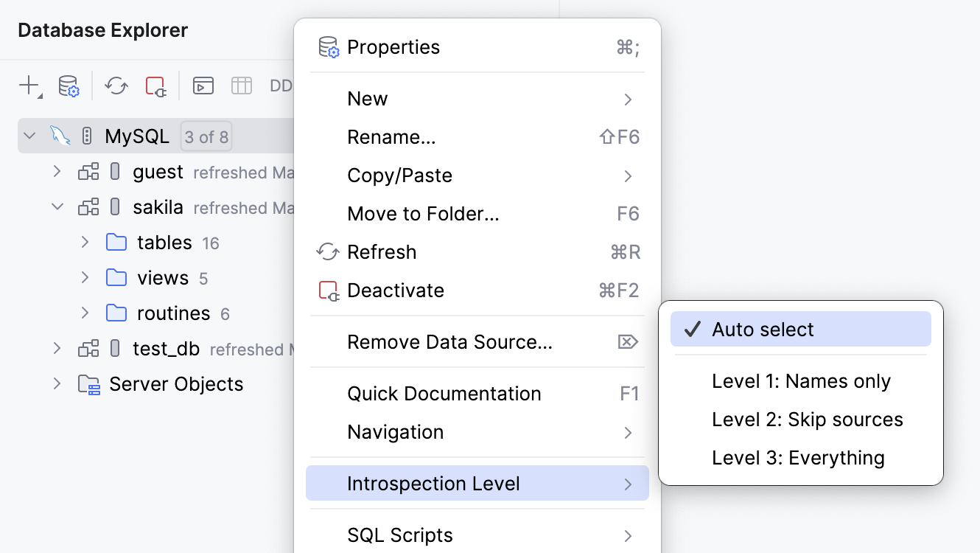Click the red Deactivate toolbar icon
Viewport: 980px width, 553px height.
point(156,86)
